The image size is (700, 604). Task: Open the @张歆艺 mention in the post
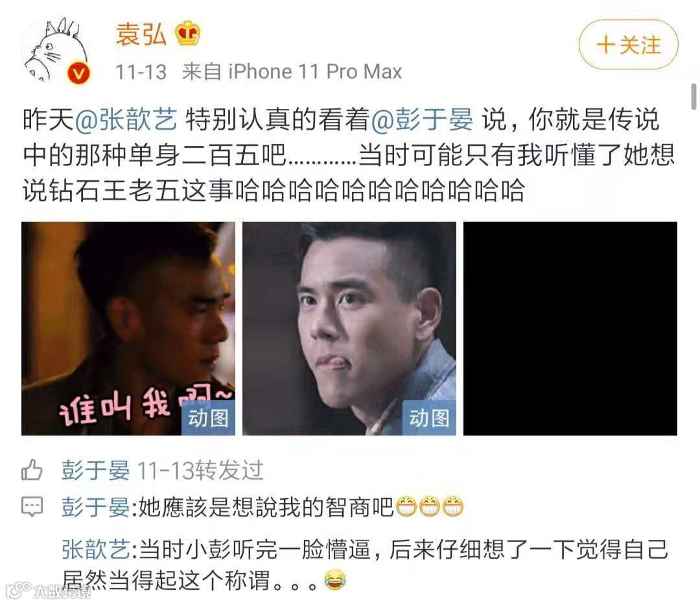coord(126,120)
